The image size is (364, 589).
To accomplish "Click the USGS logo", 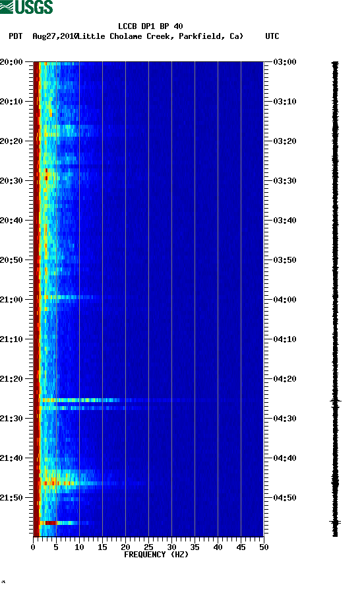I will [x=26, y=7].
